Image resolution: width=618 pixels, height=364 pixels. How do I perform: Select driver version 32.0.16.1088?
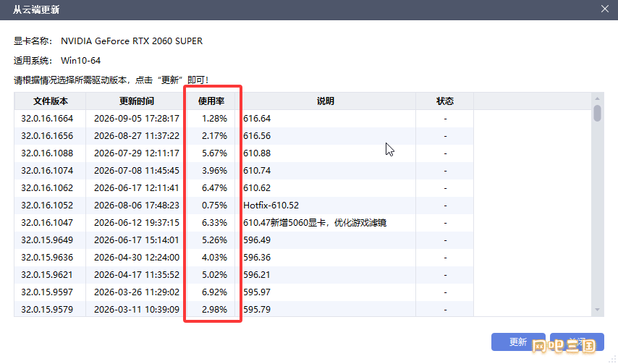(47, 153)
